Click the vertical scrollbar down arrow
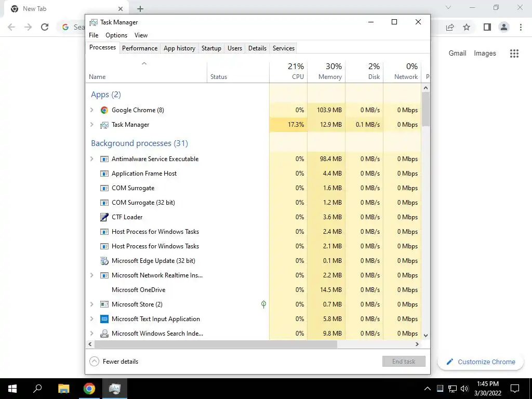Viewport: 532px width, 399px height. click(426, 336)
